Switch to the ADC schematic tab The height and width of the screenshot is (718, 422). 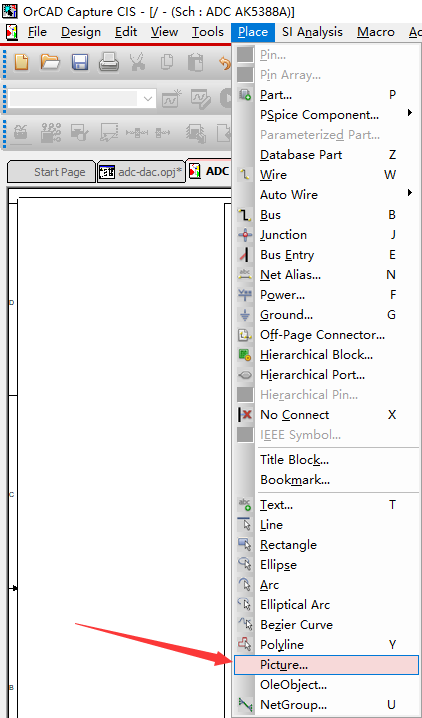click(x=209, y=172)
